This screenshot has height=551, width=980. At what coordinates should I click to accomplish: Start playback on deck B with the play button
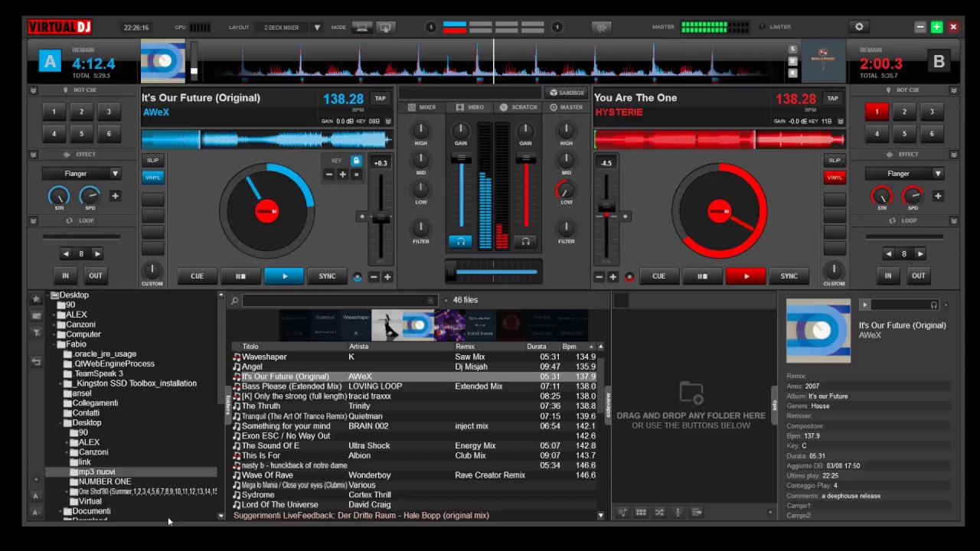click(746, 276)
